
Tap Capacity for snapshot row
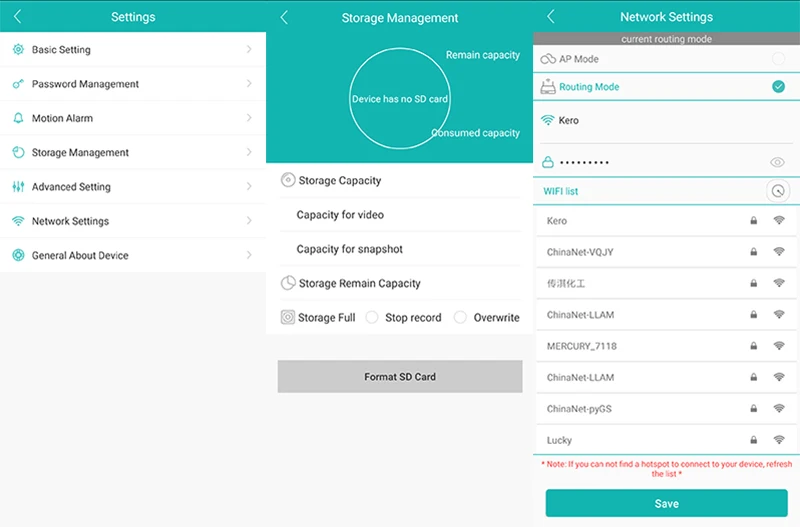(x=400, y=249)
